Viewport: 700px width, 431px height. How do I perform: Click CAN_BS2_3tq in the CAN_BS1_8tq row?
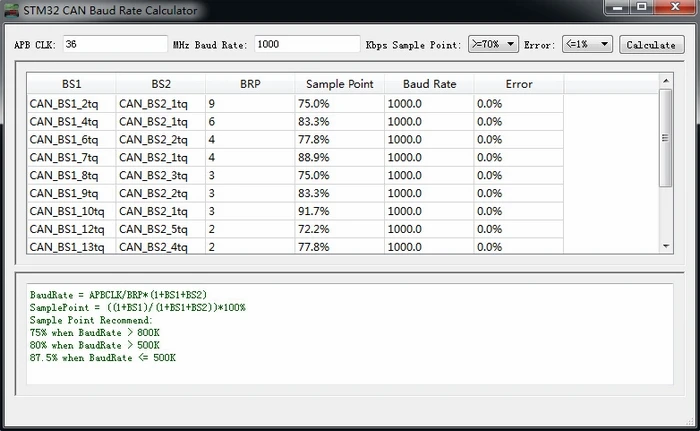tap(161, 175)
